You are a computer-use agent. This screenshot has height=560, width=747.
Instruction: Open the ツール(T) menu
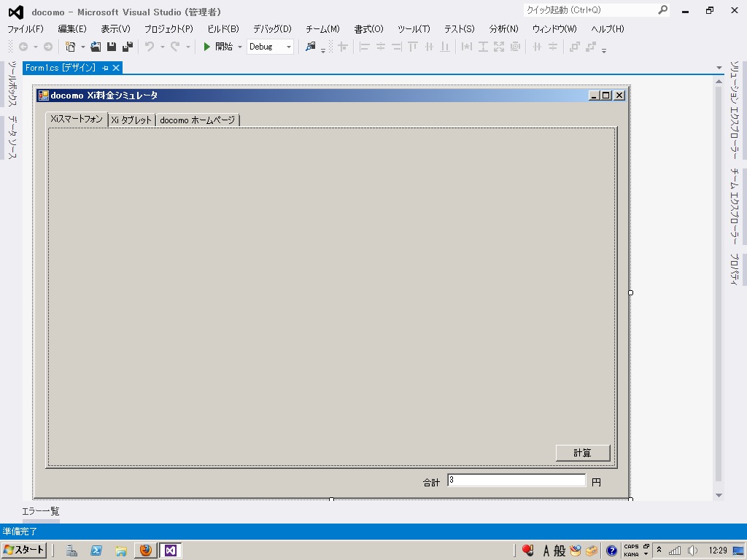point(414,29)
